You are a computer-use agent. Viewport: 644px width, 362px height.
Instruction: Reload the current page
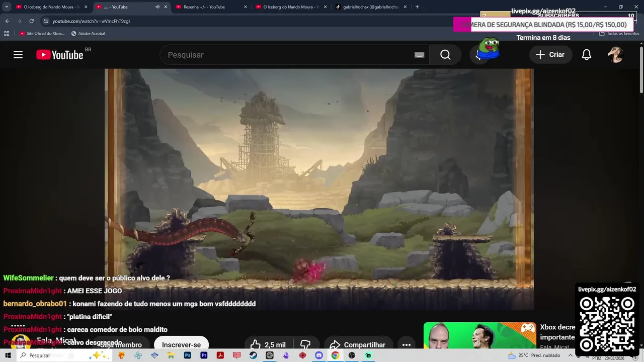[31, 21]
